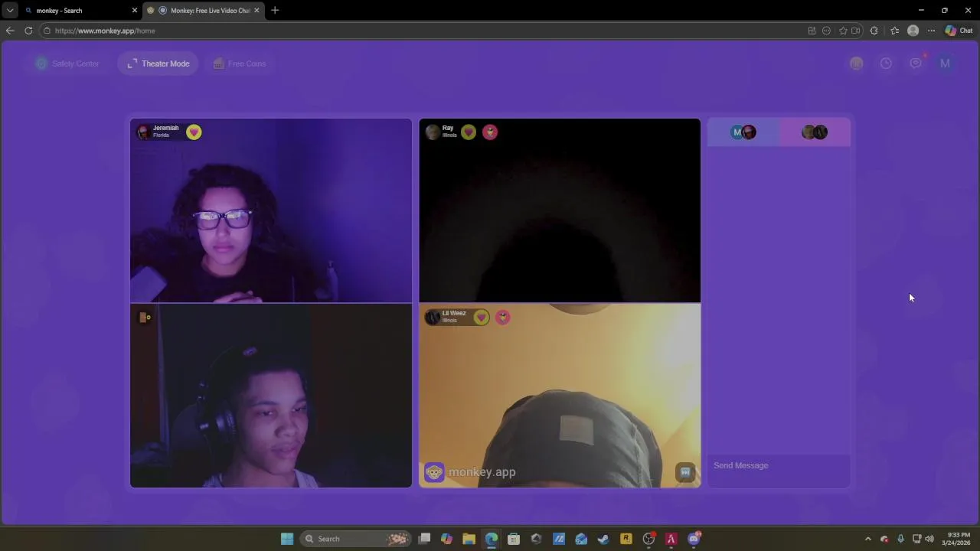This screenshot has width=980, height=551.
Task: Open browser extensions menu
Action: (x=874, y=31)
